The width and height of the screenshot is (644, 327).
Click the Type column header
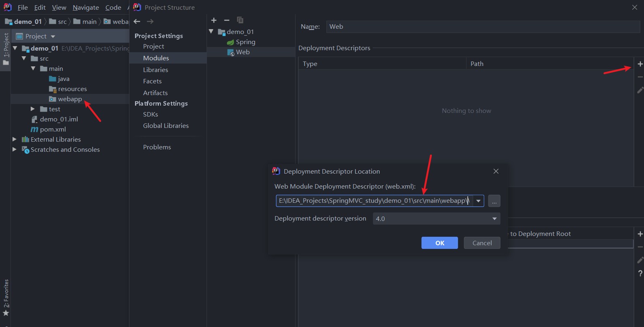382,64
